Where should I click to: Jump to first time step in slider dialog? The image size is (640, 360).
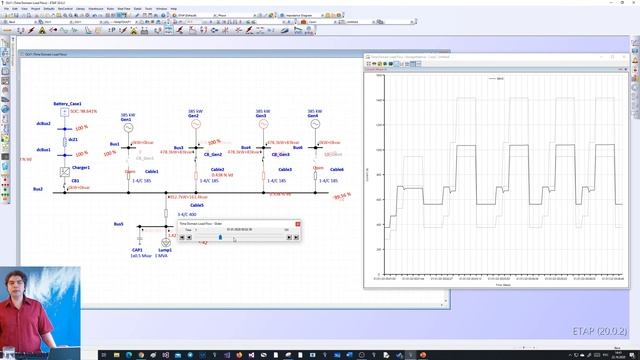(182, 238)
